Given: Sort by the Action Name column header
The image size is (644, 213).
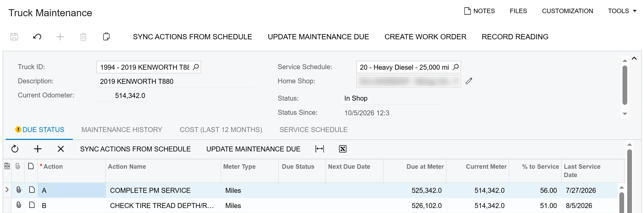Looking at the screenshot, I should point(127,167).
